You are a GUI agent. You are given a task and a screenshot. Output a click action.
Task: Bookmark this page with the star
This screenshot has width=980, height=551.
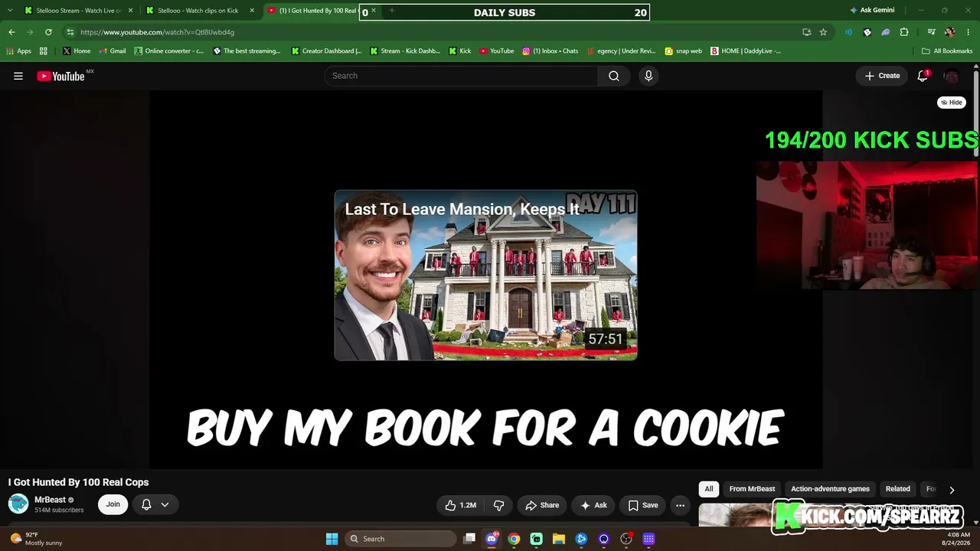(x=823, y=32)
